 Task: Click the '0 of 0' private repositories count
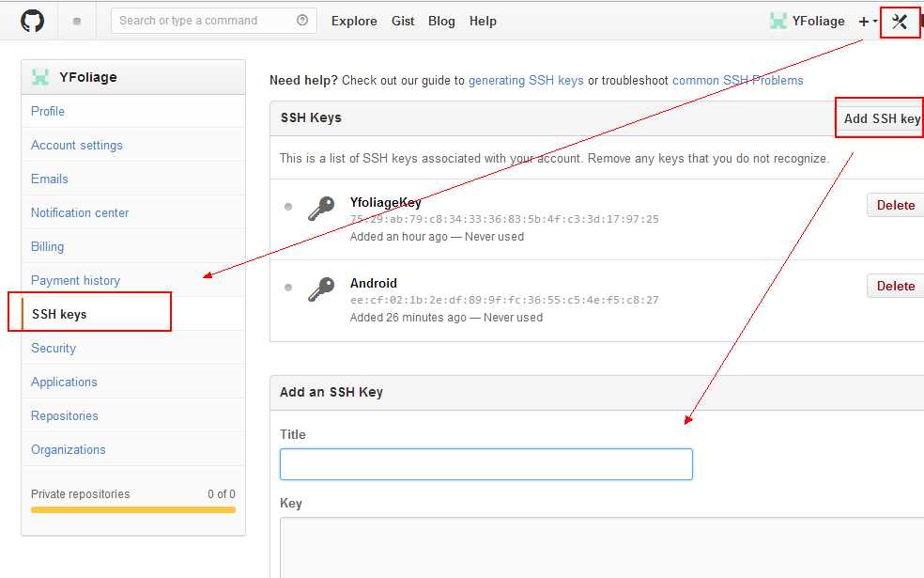point(221,494)
